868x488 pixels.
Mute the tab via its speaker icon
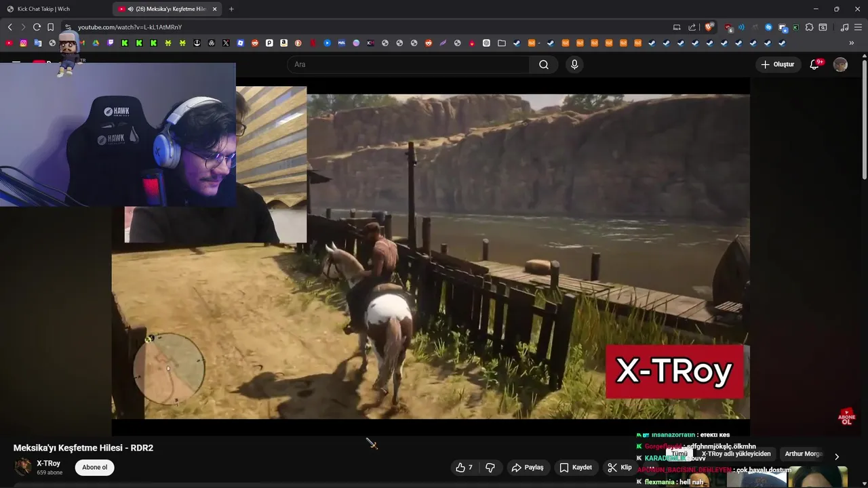click(x=130, y=9)
